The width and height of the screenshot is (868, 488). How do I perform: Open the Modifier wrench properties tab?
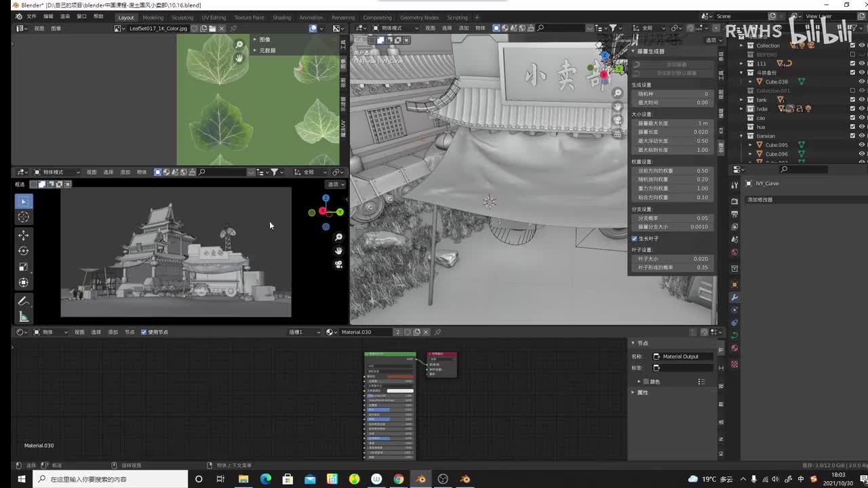(734, 298)
